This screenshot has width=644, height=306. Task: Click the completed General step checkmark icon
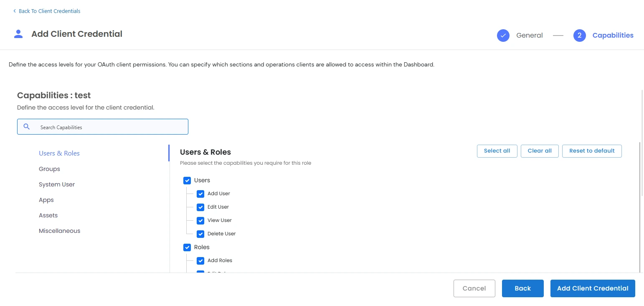(x=503, y=36)
